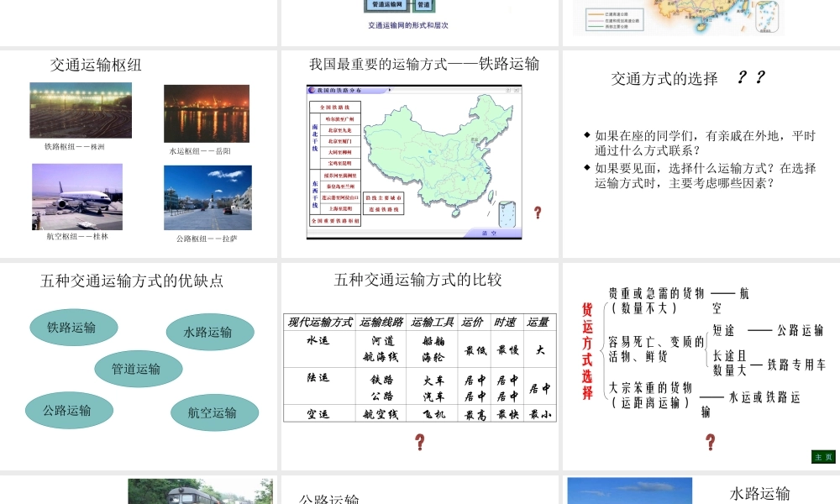Click the 航空线 cell in the table
The width and height of the screenshot is (840, 504).
(x=381, y=414)
